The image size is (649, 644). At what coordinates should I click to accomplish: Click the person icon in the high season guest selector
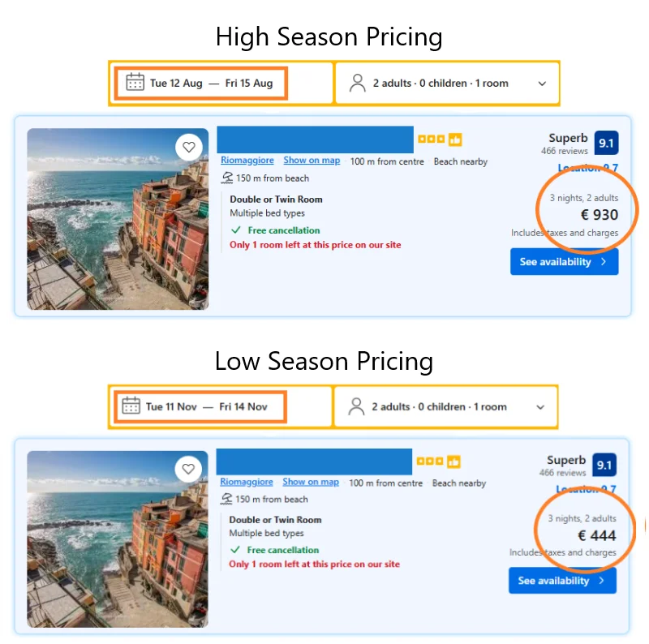pyautogui.click(x=357, y=83)
